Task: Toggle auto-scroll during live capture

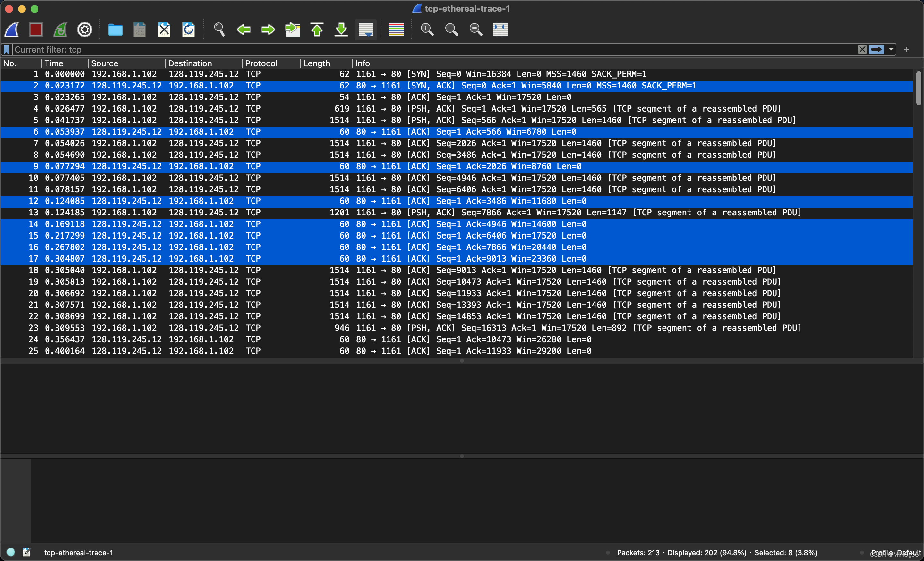Action: click(x=366, y=29)
